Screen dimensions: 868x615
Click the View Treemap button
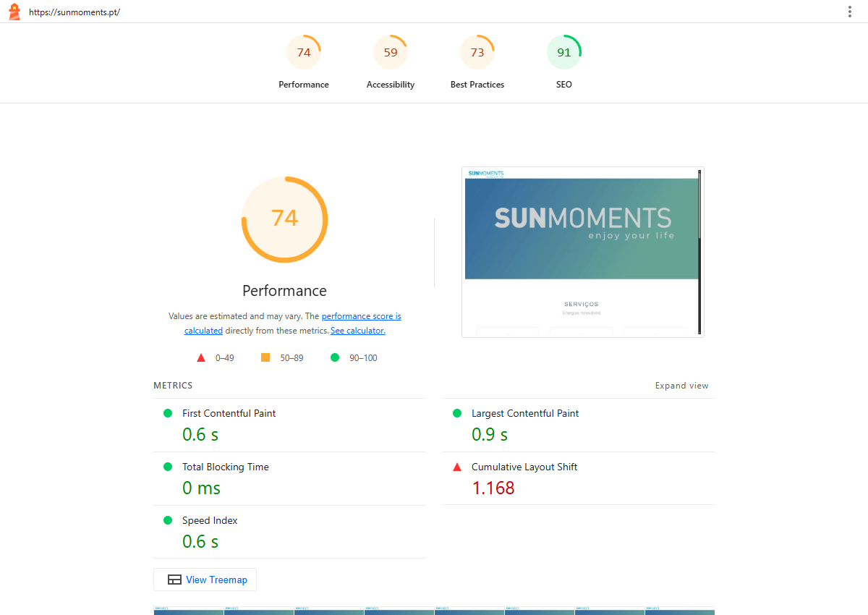click(x=205, y=580)
